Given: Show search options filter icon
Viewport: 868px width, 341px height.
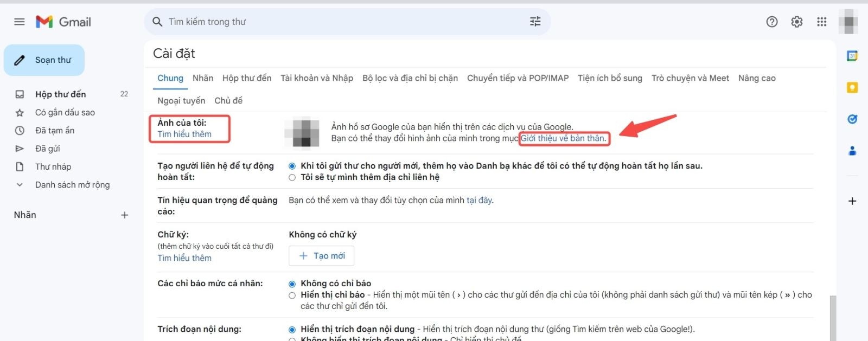Looking at the screenshot, I should tap(535, 22).
